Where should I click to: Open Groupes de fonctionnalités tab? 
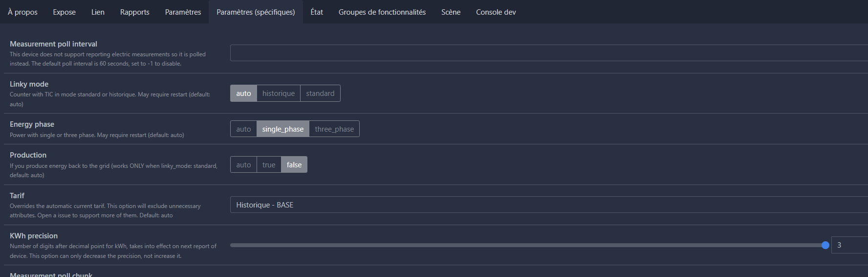pyautogui.click(x=382, y=12)
